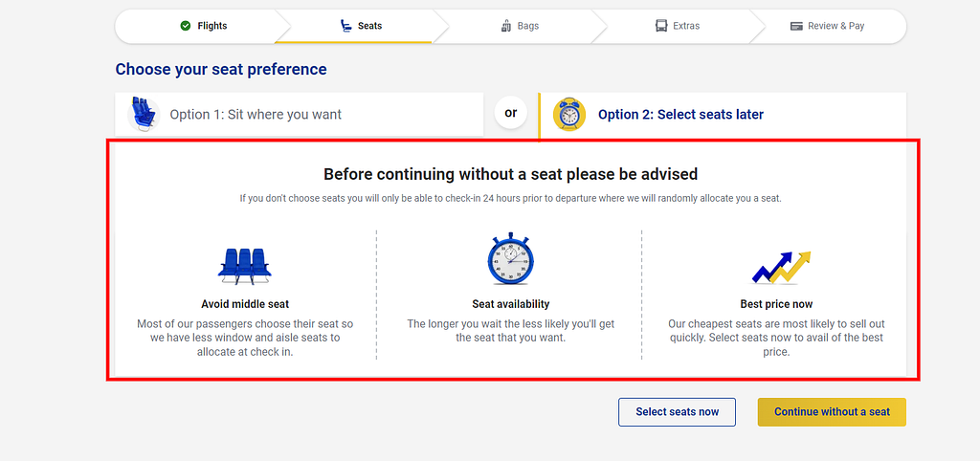980x461 pixels.
Task: Click the seat icon in the Seats step
Action: click(345, 26)
